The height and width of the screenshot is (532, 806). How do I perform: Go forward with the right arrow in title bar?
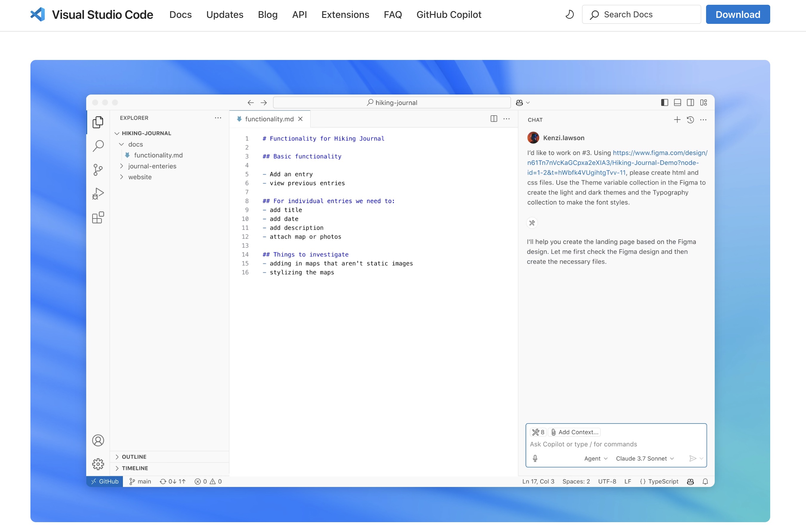[264, 103]
